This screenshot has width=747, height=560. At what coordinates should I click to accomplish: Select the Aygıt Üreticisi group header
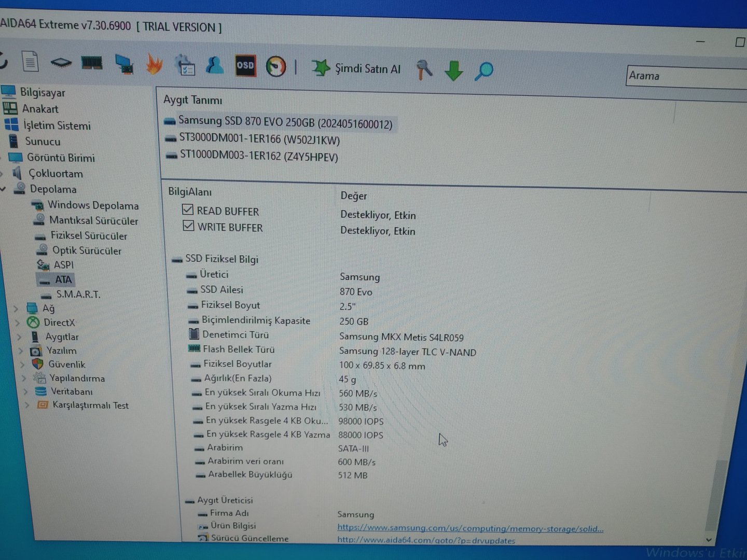coord(225,500)
